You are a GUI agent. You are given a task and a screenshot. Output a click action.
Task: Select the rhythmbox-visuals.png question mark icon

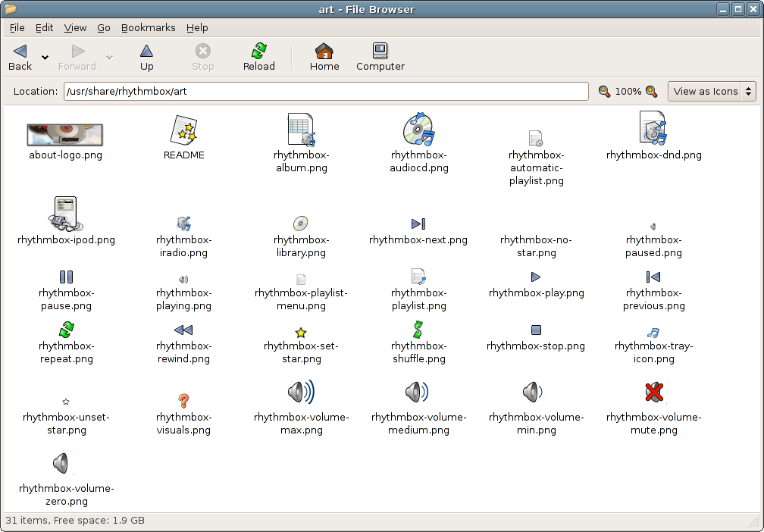(x=183, y=401)
